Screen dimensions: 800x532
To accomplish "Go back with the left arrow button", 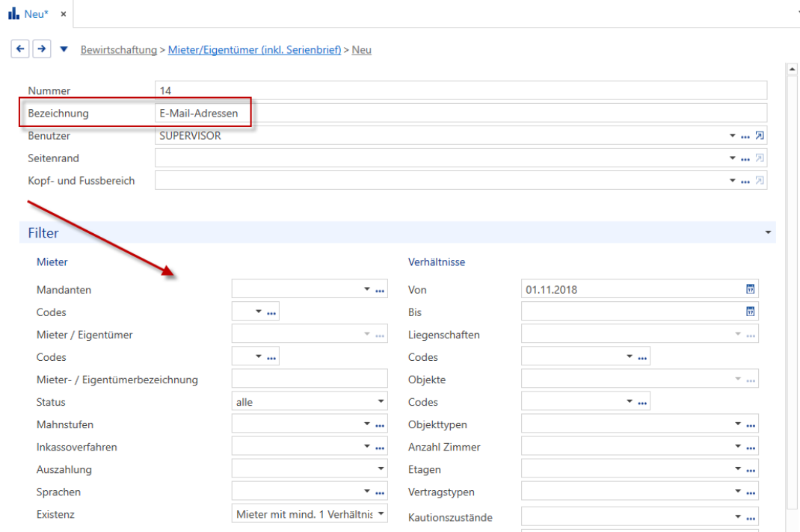I will tap(20, 49).
